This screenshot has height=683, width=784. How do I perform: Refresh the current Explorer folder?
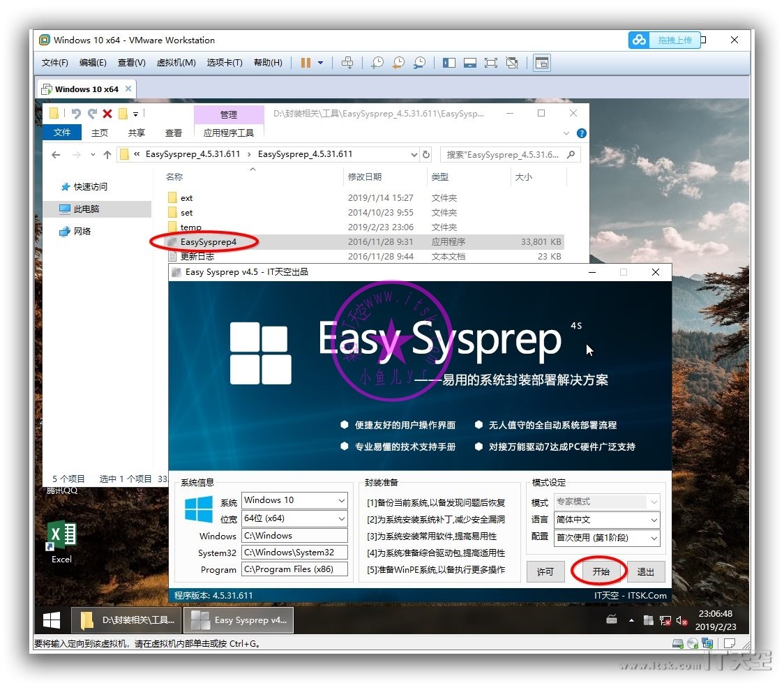pyautogui.click(x=426, y=154)
